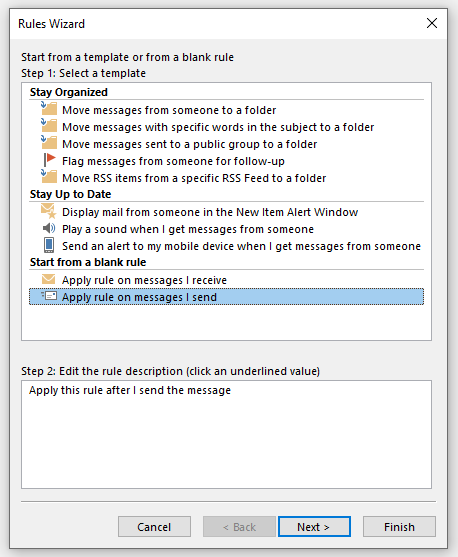The image size is (458, 557).
Task: Select 'Move messages from someone to a folder'
Action: click(169, 110)
